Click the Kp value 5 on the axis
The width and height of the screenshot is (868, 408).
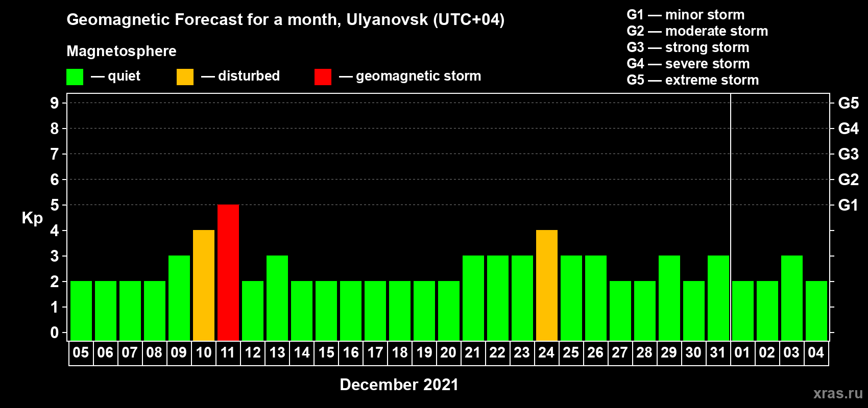tap(55, 205)
